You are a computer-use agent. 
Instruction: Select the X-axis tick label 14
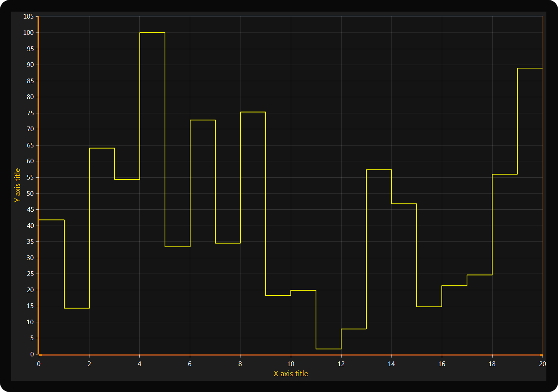[391, 364]
